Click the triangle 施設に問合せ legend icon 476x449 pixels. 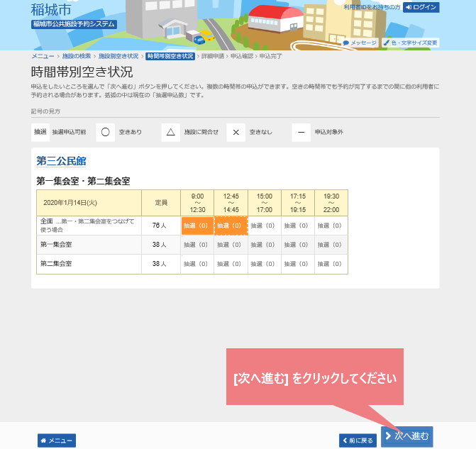170,132
